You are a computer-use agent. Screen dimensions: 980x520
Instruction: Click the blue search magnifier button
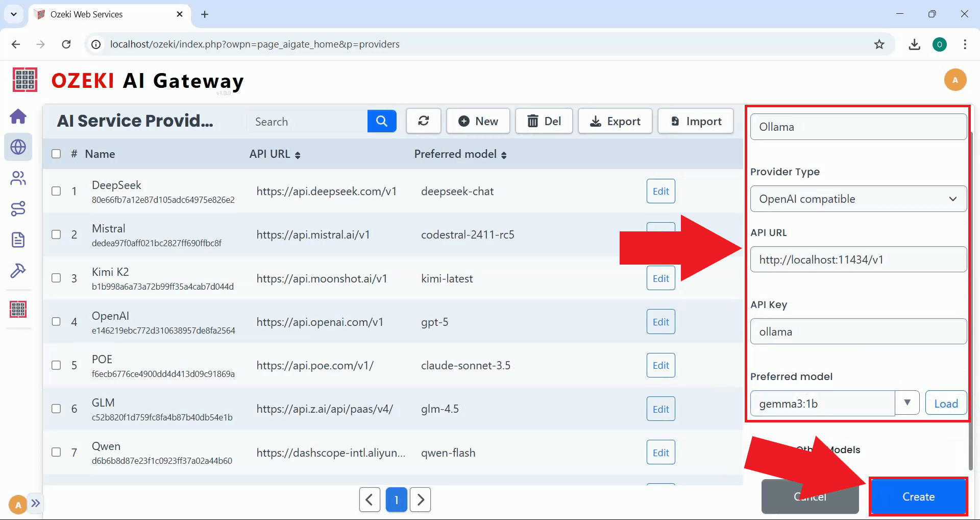tap(381, 121)
